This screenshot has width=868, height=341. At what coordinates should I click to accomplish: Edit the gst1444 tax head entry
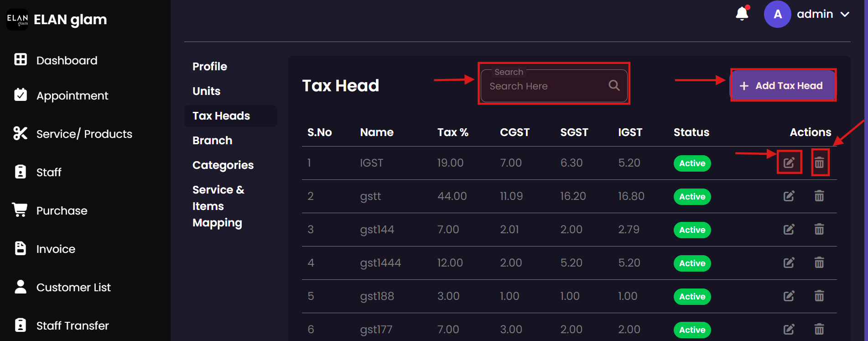[x=789, y=262]
